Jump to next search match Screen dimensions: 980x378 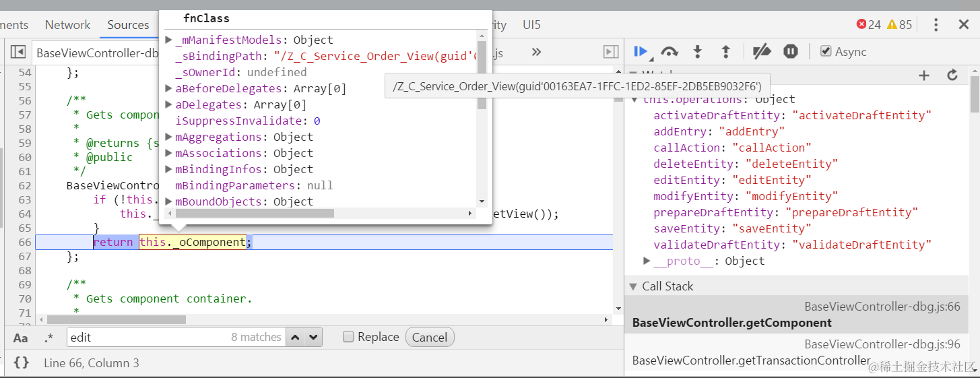click(x=314, y=337)
